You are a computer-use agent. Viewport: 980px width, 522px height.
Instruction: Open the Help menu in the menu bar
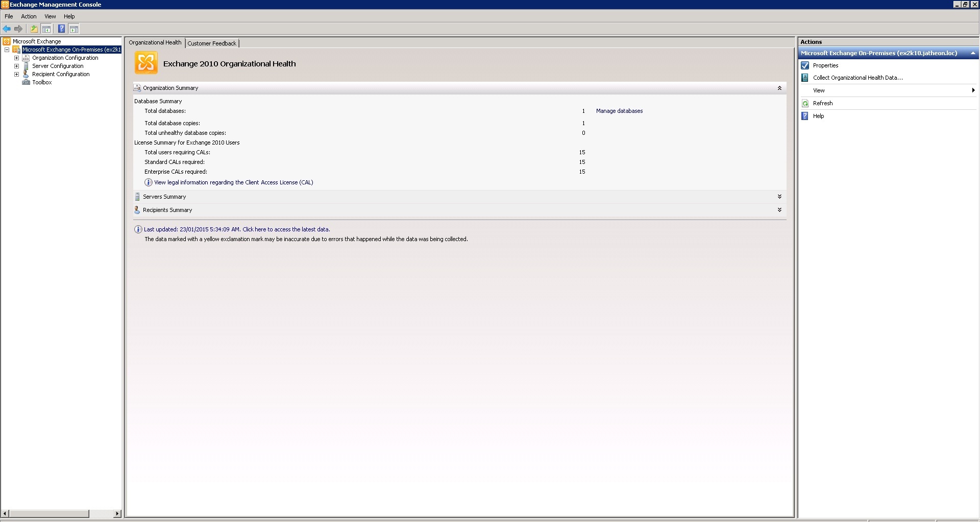[69, 16]
